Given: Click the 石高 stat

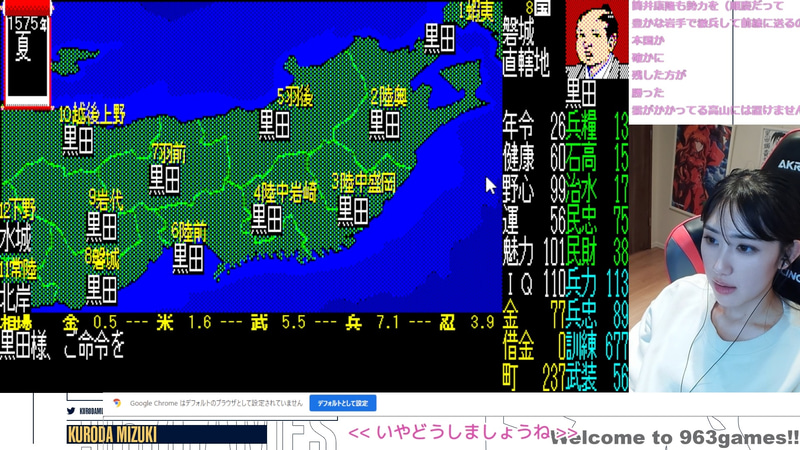Looking at the screenshot, I should point(597,157).
